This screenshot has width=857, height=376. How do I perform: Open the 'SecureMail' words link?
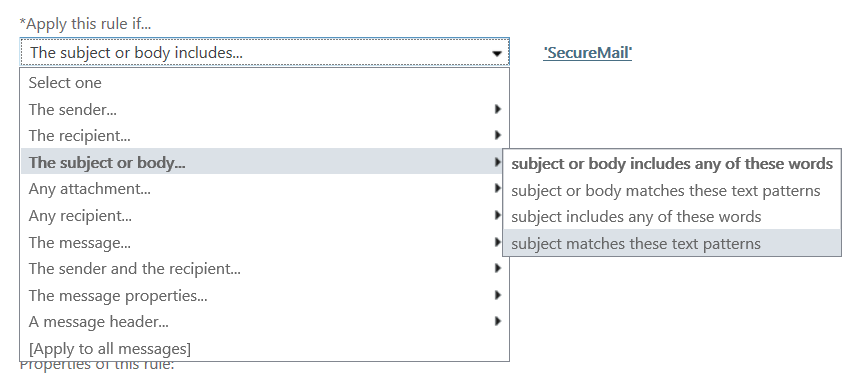coord(588,53)
